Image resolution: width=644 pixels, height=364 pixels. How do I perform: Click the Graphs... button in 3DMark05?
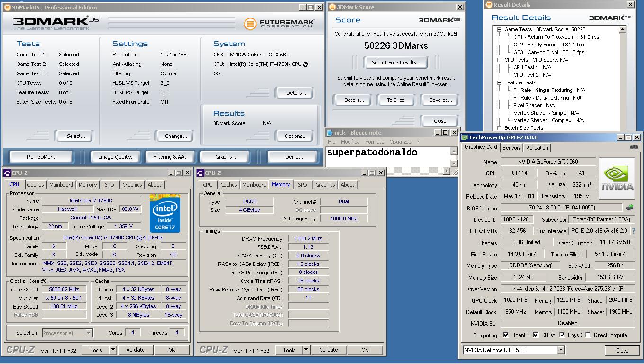[225, 157]
